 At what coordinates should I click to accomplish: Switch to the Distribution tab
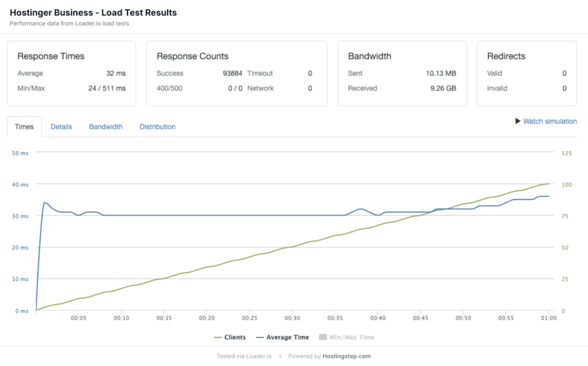point(157,127)
